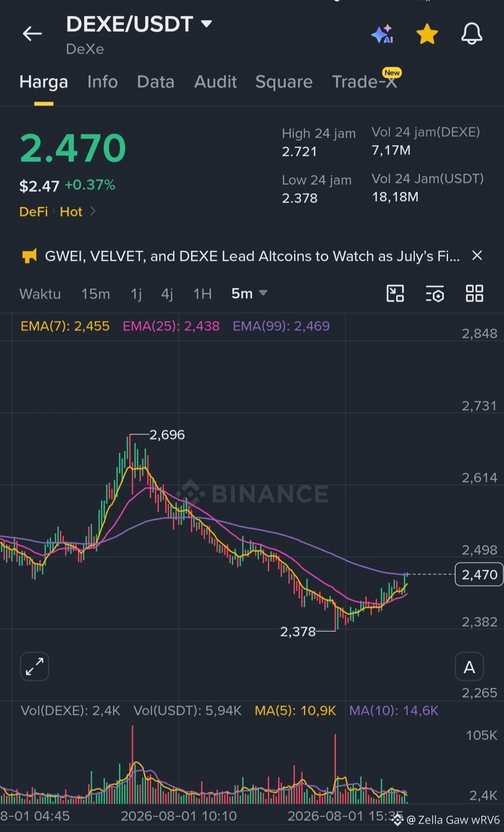Select the Waktu chart mode
The image size is (504, 832).
pos(40,294)
